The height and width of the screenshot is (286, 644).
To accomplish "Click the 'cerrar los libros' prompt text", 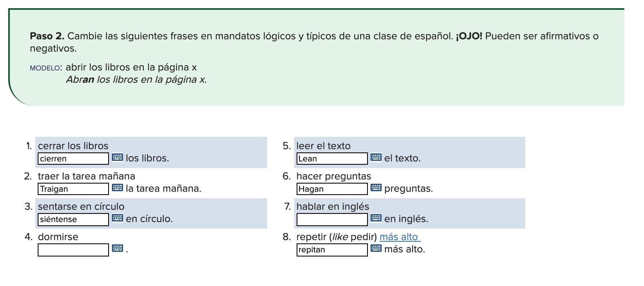I will (73, 145).
